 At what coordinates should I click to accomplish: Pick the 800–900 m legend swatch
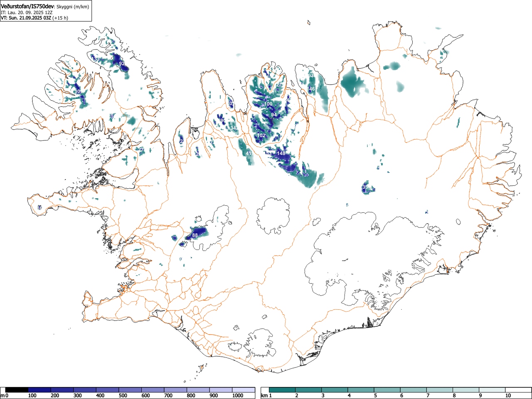[x=198, y=390]
